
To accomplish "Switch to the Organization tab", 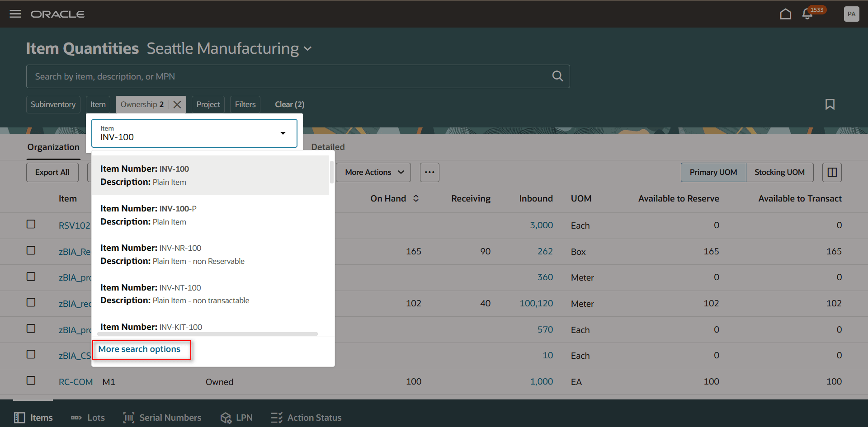I will (53, 147).
